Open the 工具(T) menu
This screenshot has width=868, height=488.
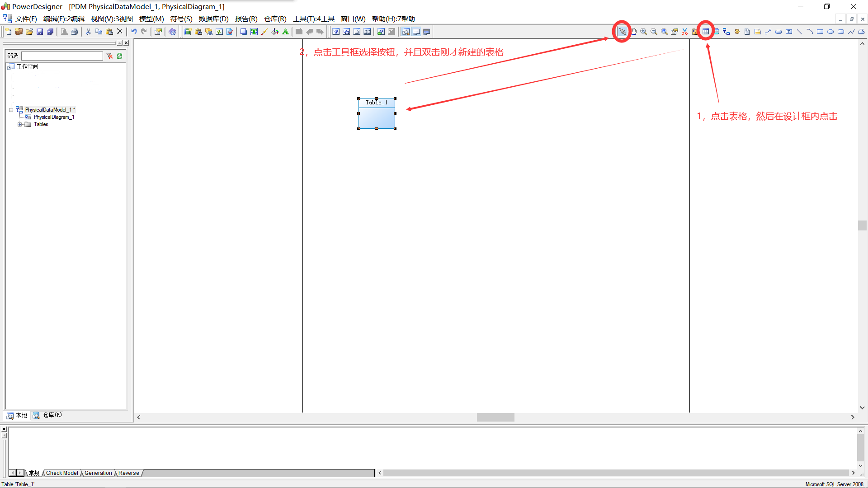314,19
